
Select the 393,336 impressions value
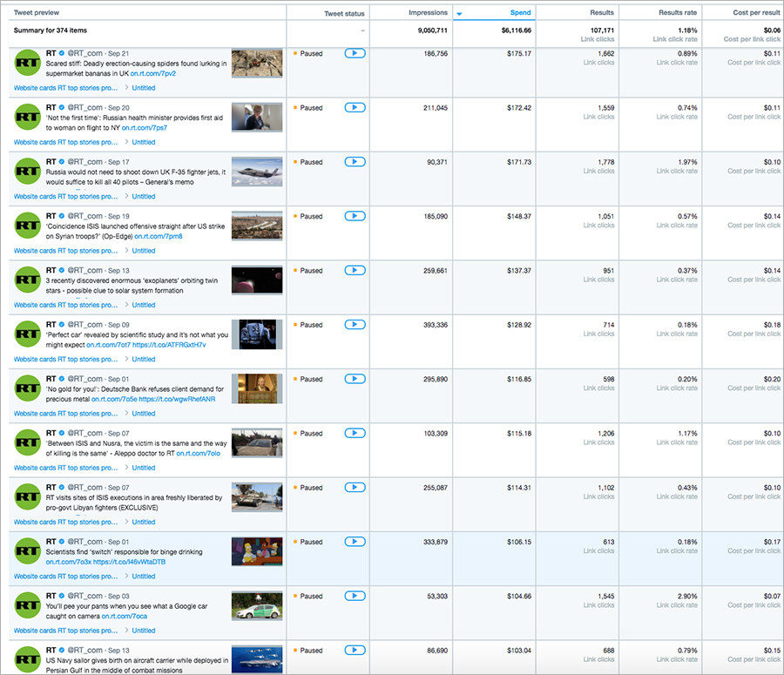click(436, 325)
